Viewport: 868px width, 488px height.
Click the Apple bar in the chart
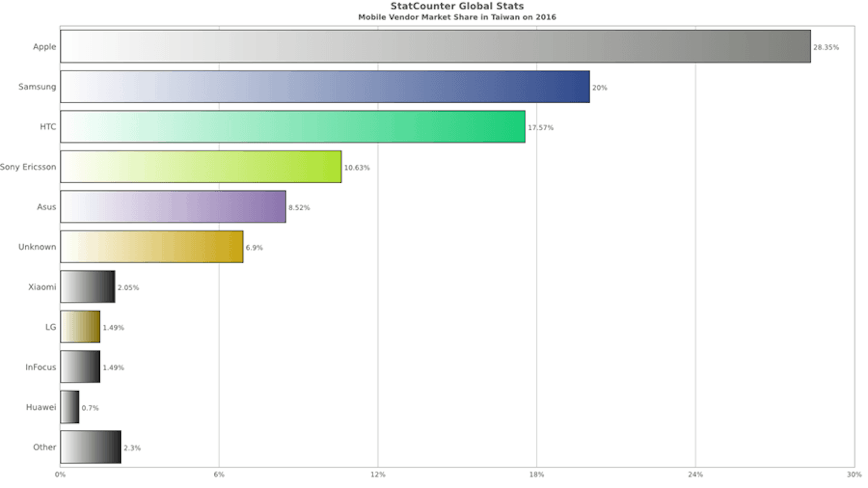(435, 46)
